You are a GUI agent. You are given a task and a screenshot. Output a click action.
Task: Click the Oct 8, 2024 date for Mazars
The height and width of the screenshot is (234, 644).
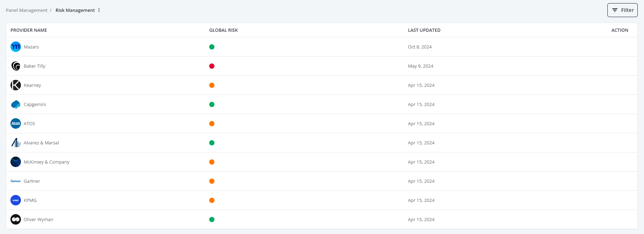pyautogui.click(x=420, y=47)
